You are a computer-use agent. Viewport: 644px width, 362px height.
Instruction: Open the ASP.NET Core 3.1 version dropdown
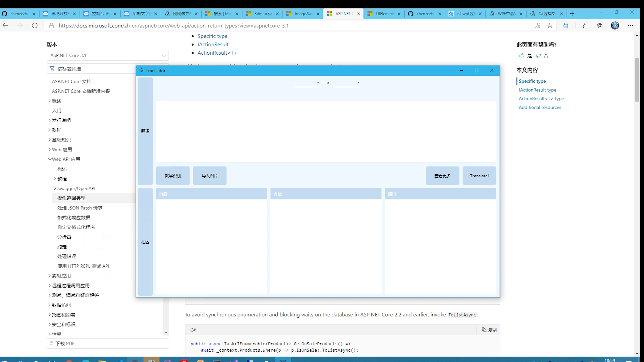click(107, 55)
